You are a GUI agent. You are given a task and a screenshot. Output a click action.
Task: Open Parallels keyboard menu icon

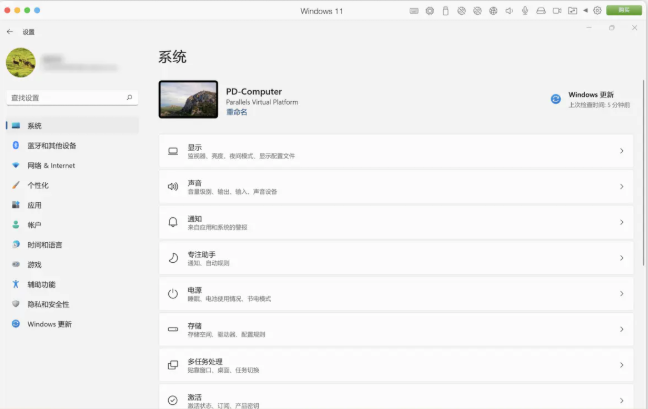(414, 11)
